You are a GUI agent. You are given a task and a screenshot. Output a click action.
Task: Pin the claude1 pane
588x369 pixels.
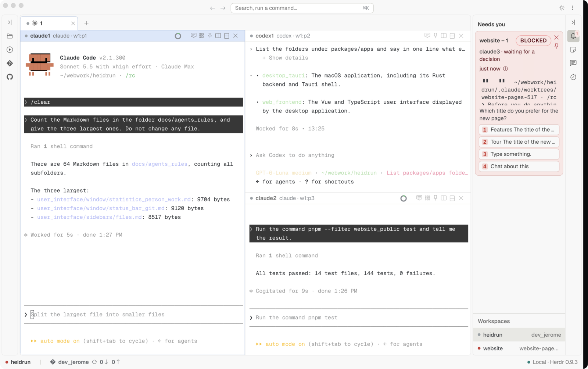pos(210,36)
